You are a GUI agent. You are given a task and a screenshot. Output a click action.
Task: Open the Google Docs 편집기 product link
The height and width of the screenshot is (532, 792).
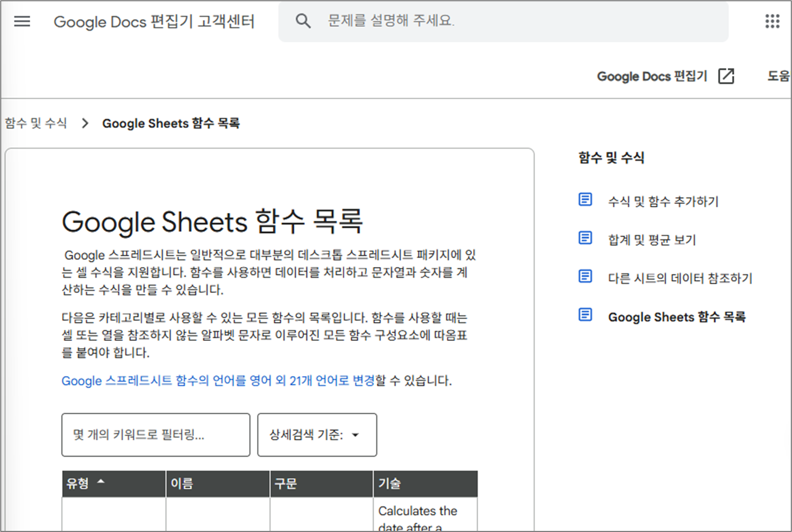(652, 76)
